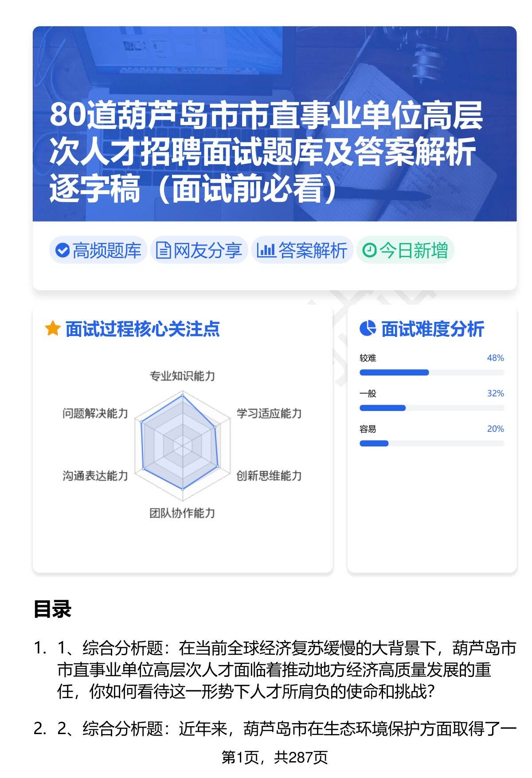This screenshot has width=532, height=778.
Task: Open the 答案解析 tag
Action: pos(302,250)
